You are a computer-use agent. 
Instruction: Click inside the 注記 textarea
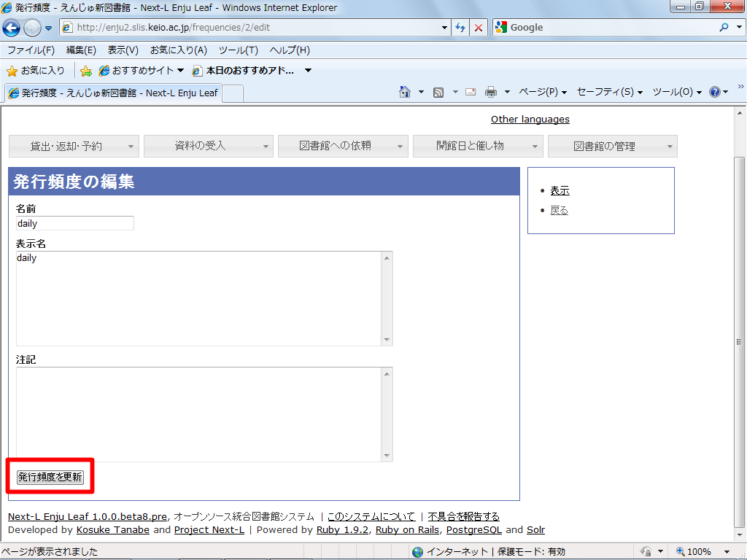[x=198, y=414]
